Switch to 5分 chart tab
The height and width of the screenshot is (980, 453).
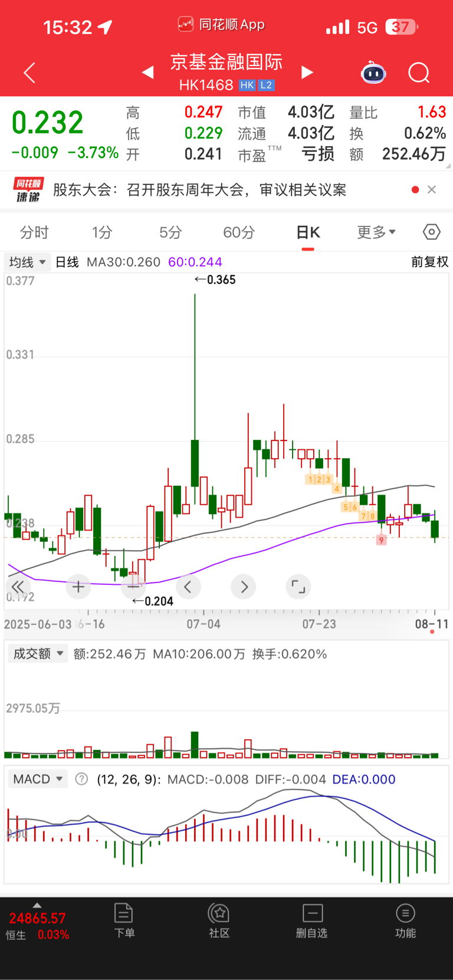[x=170, y=232]
